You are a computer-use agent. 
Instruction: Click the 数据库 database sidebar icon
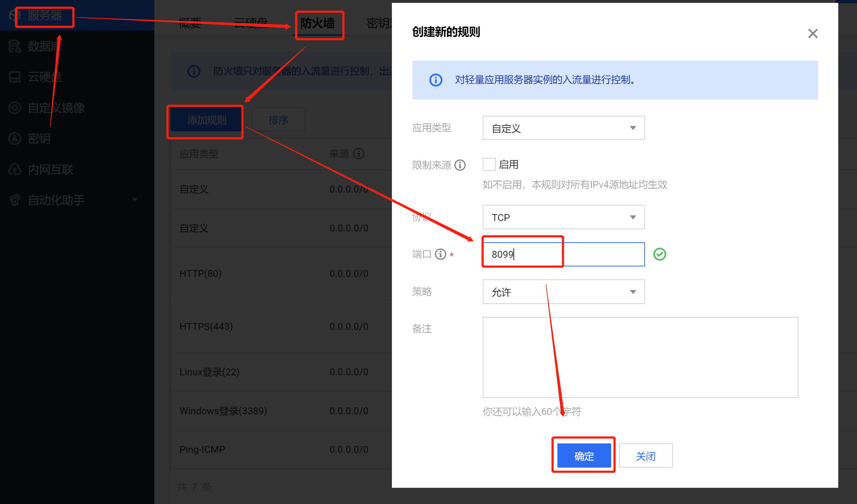pyautogui.click(x=14, y=46)
